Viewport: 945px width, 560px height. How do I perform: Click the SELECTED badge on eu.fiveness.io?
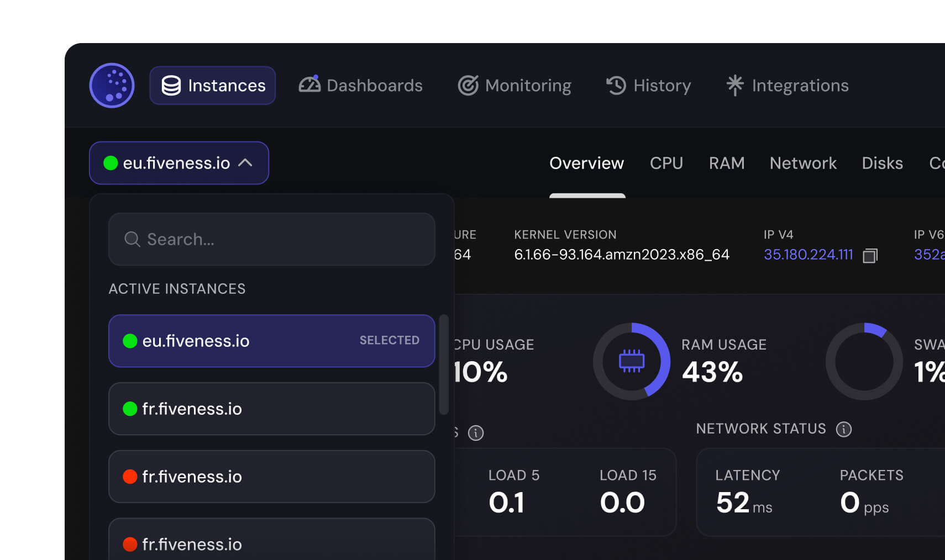click(x=390, y=340)
